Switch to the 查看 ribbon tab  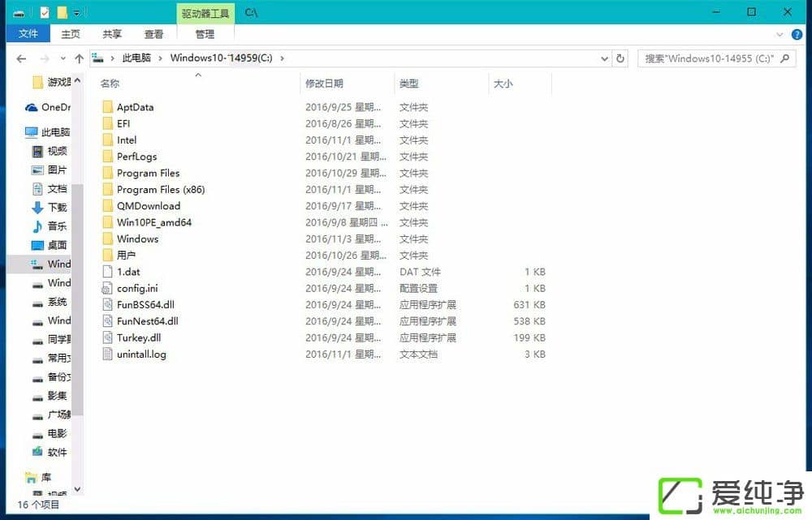point(154,34)
